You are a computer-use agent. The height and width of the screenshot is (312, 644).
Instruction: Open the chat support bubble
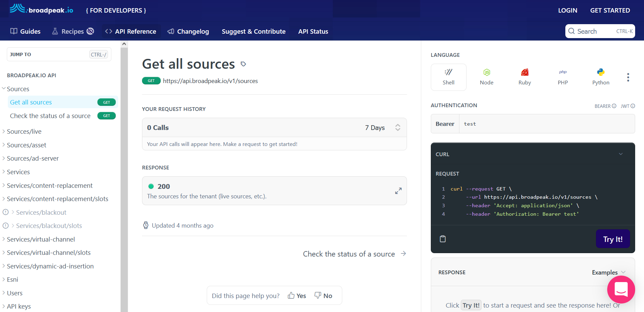coord(621,289)
